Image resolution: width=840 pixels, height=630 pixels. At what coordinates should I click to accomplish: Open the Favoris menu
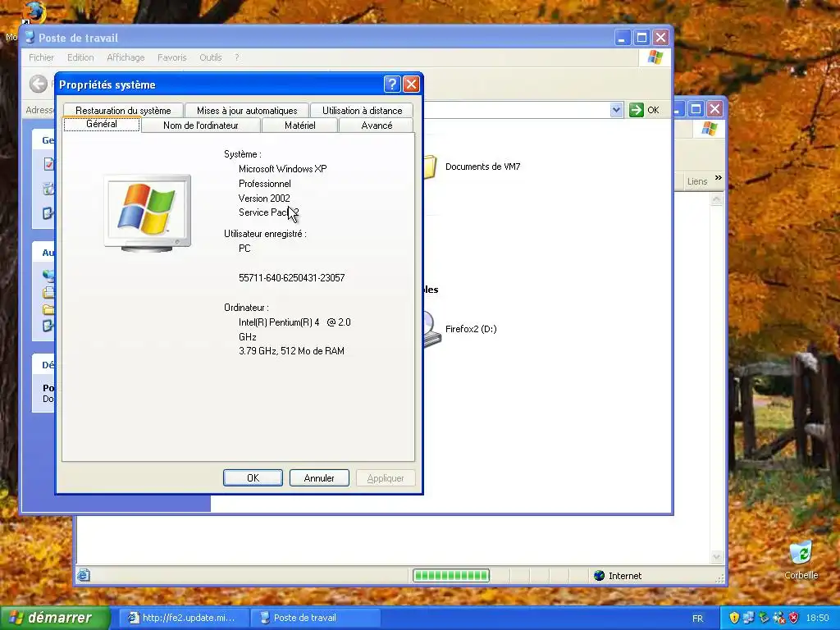172,57
